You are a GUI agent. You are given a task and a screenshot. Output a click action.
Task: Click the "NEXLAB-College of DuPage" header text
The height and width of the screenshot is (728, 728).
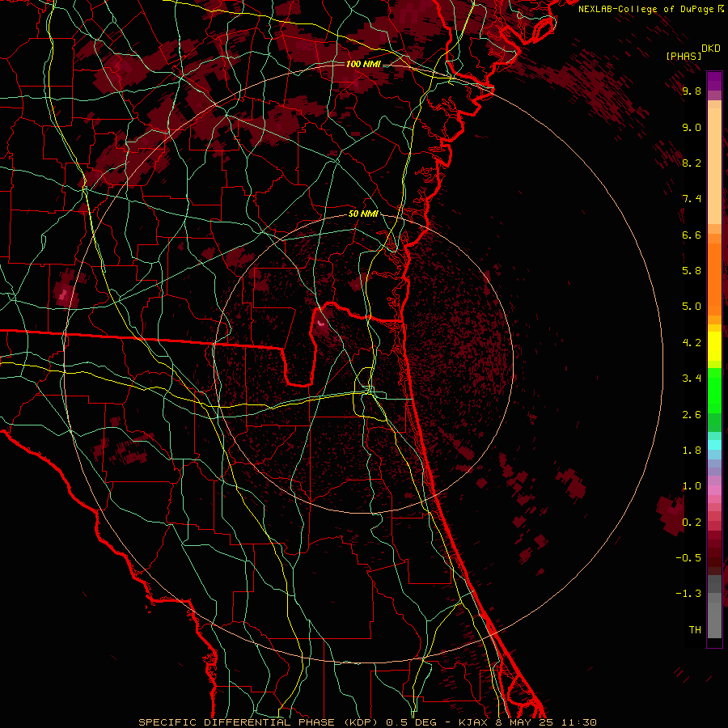[x=647, y=9]
